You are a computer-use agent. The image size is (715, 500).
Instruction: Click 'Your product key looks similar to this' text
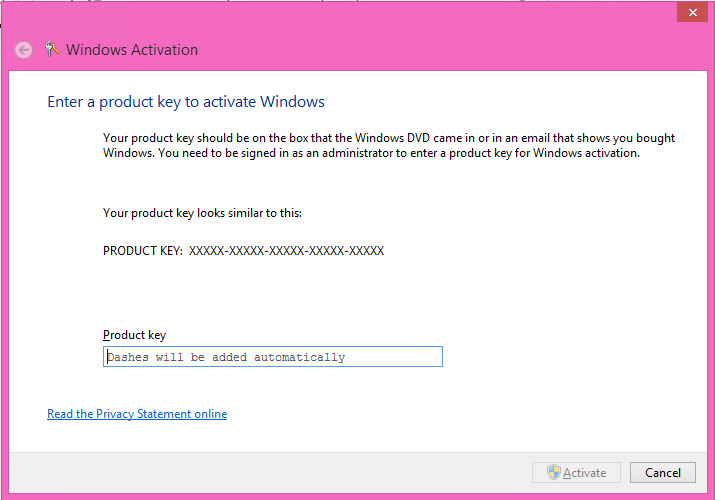pyautogui.click(x=202, y=213)
